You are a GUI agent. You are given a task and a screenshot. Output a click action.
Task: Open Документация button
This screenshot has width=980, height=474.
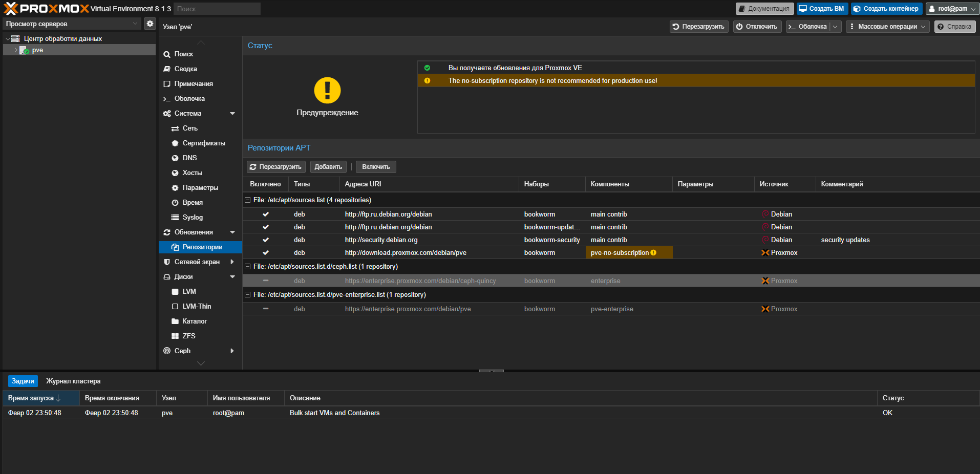click(764, 9)
